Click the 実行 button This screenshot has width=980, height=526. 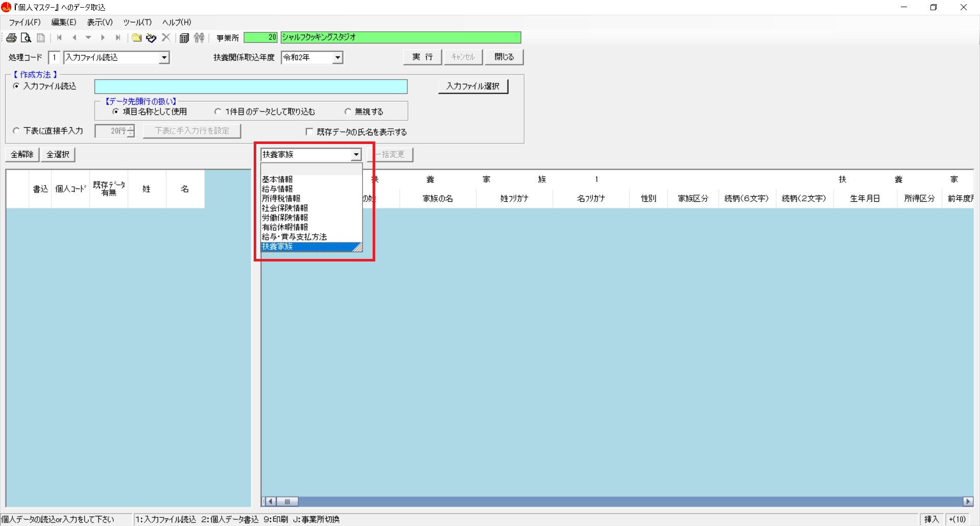[423, 57]
